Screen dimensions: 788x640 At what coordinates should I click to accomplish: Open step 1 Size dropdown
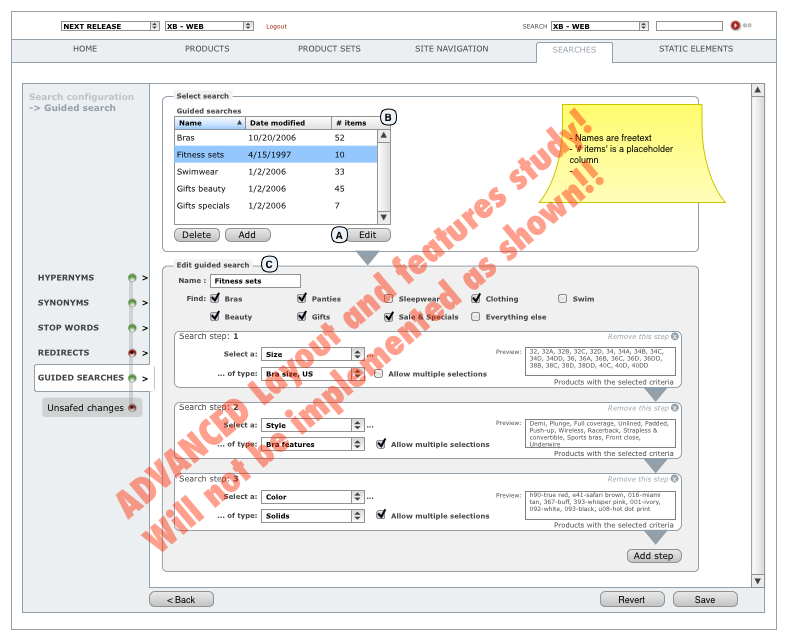[313, 354]
